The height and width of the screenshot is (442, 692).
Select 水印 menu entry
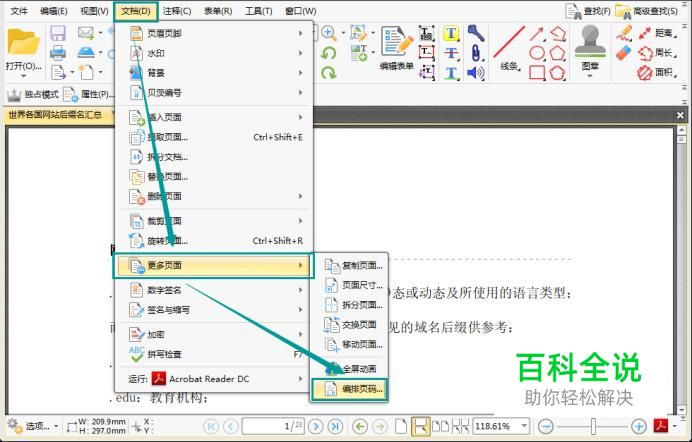click(216, 53)
